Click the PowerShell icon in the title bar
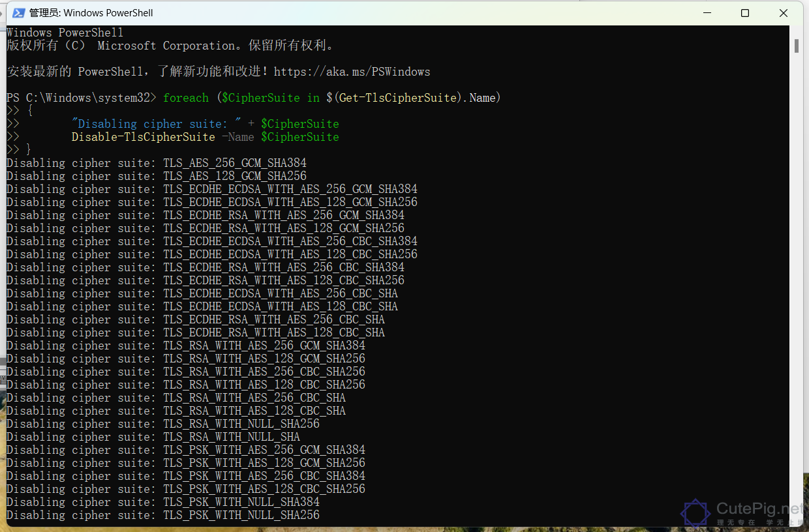 20,12
